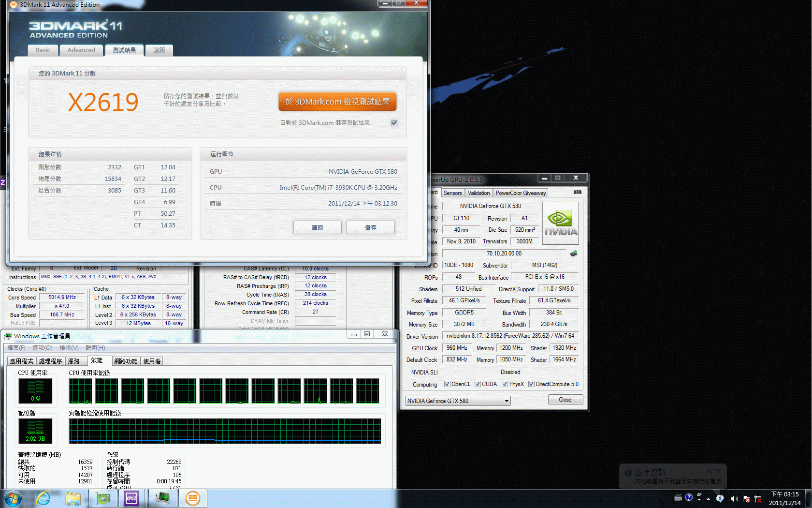
Task: Toggle the DirectCompute 5.0 checkbox in GPU-Z
Action: [x=531, y=384]
